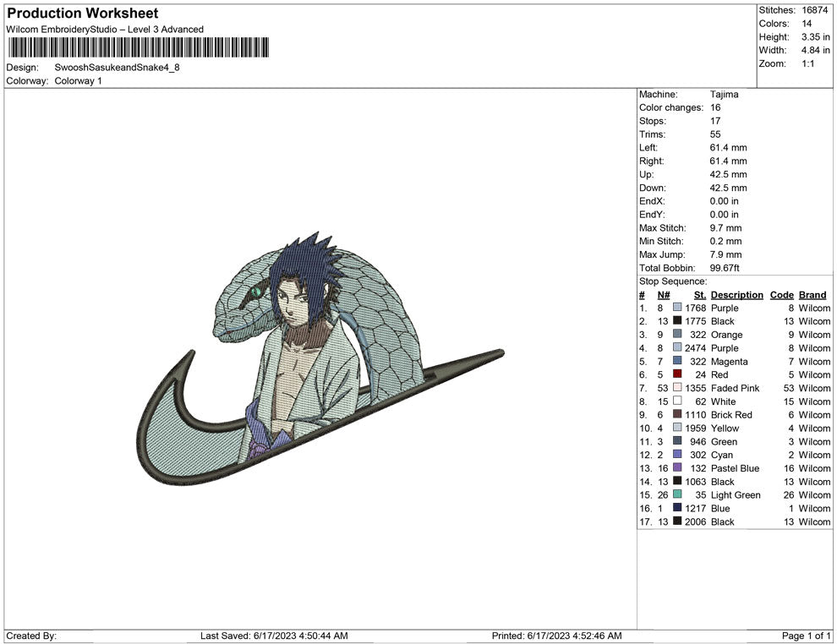Click the Trims value 55
The height and width of the screenshot is (644, 837).
(715, 134)
